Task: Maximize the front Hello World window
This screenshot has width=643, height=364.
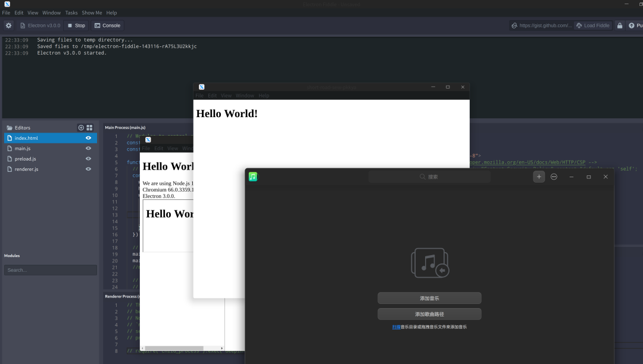Action: [x=448, y=87]
